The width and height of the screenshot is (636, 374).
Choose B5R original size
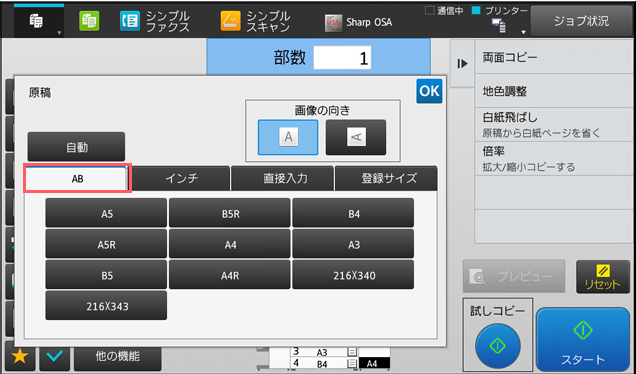pos(230,213)
